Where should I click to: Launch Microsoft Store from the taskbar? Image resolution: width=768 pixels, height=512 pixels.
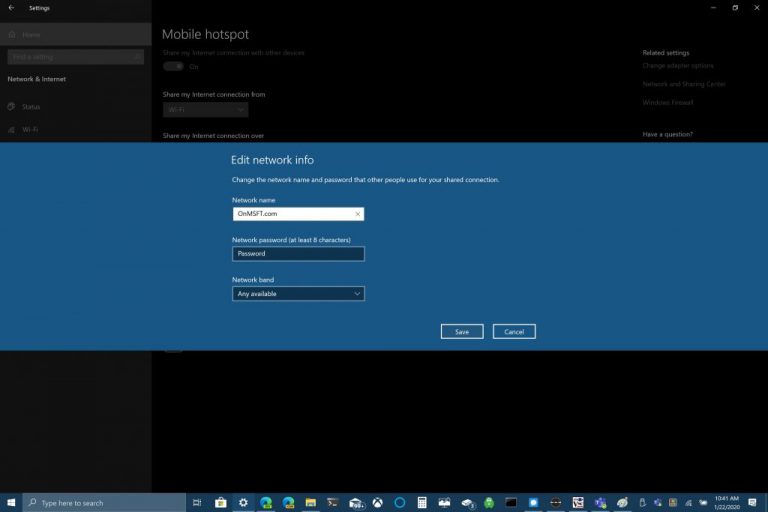tap(220, 502)
